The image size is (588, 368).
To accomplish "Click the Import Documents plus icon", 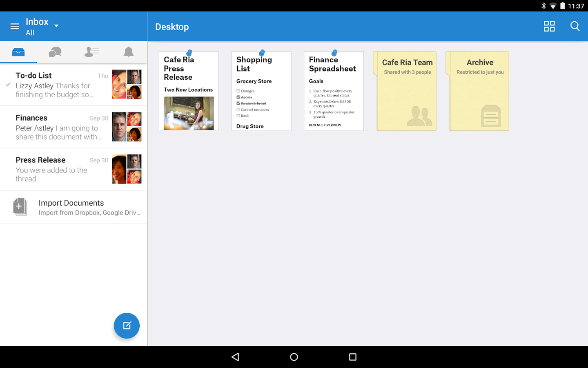I will (x=20, y=207).
